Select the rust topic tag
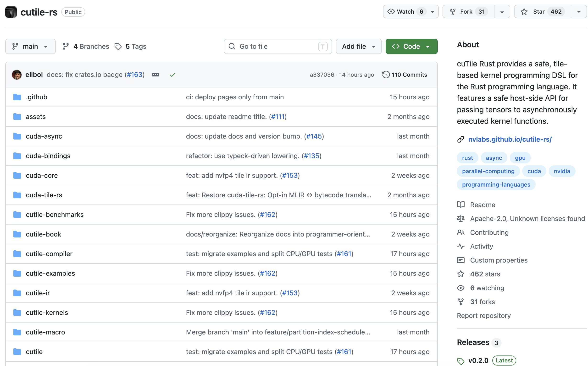Viewport: 588px width, 366px height. (467, 158)
